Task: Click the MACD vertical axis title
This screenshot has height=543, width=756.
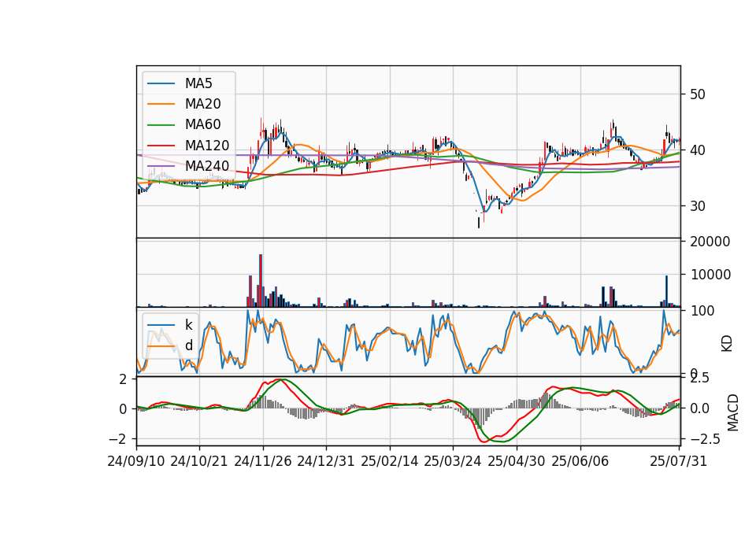Action: point(733,412)
